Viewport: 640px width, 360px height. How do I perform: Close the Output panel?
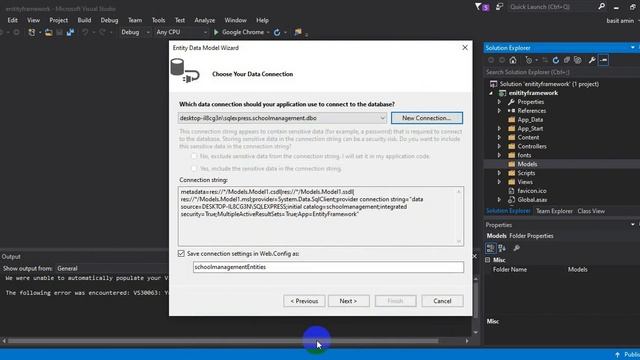pos(474,256)
